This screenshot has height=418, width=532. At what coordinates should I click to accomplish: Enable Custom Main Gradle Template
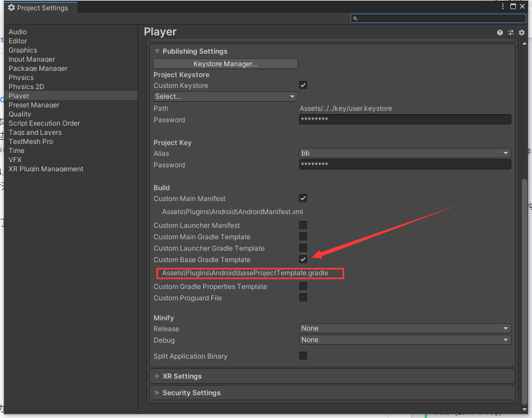(303, 236)
